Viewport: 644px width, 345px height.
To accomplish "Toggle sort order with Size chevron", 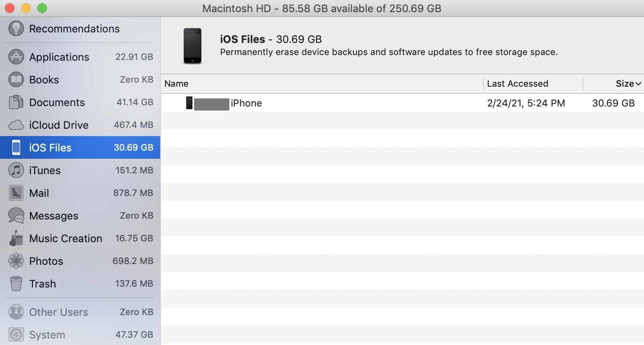I will pos(638,84).
